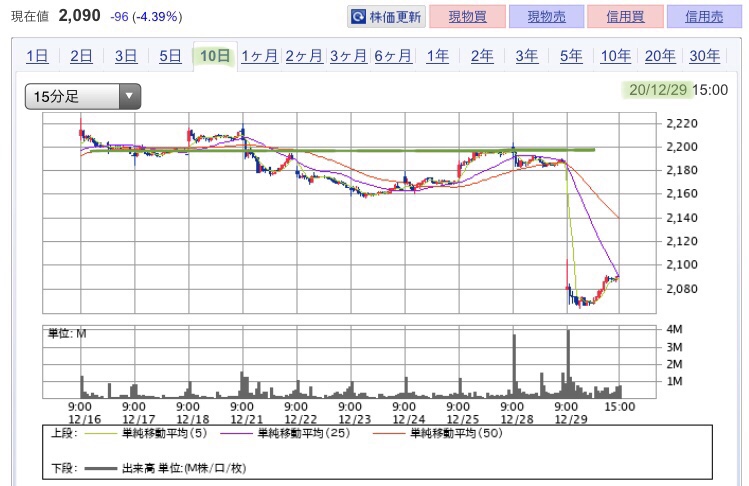Switch chart to 6ヶ月 range
The image size is (749, 486).
[x=393, y=56]
